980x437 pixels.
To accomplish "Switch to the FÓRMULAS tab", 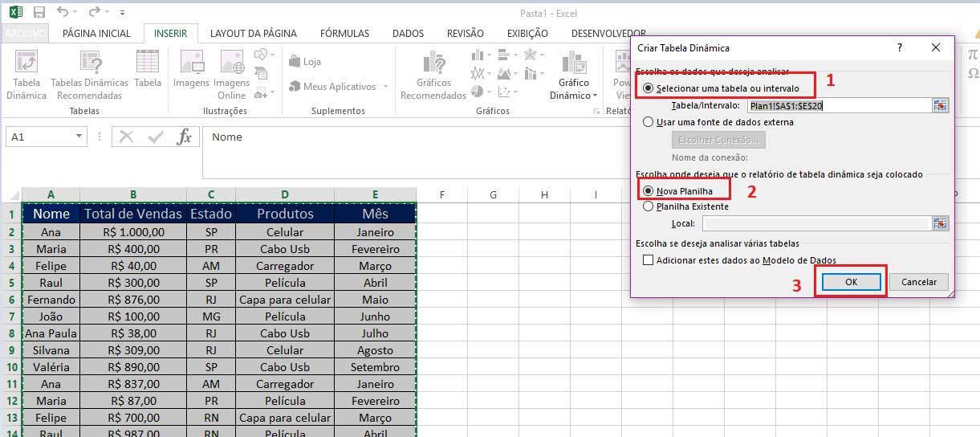I will (344, 34).
